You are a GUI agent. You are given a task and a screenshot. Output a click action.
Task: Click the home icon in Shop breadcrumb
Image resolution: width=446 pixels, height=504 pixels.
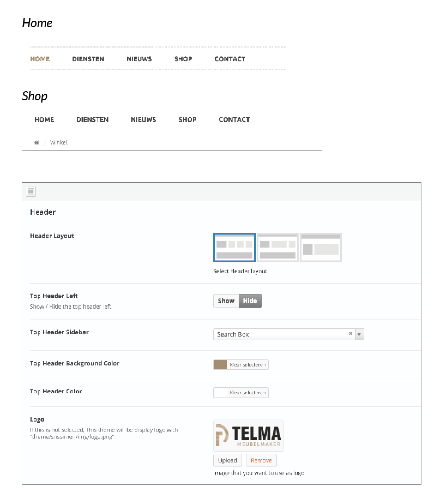click(37, 142)
